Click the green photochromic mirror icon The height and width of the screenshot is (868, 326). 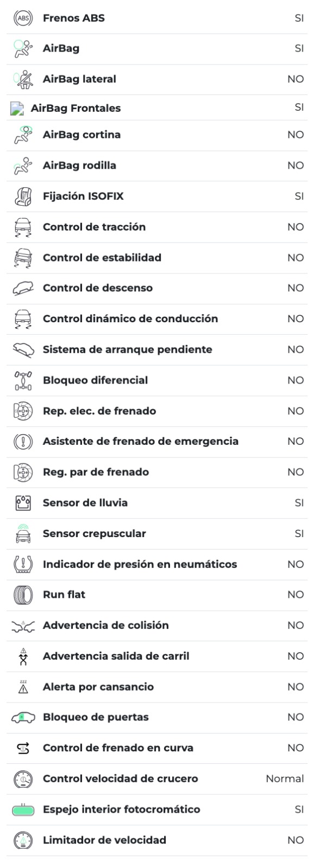22,810
